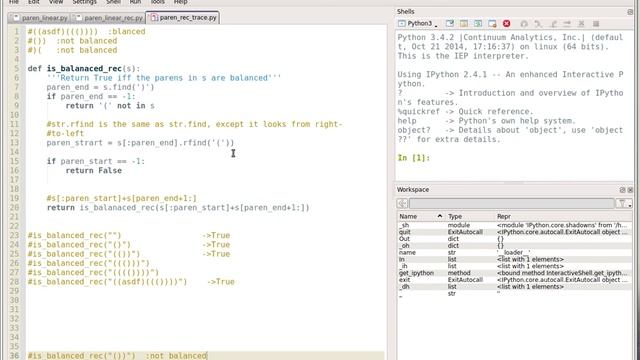
Task: Click the 'return is_balanaced_rec(' line 20
Action: tap(178, 208)
